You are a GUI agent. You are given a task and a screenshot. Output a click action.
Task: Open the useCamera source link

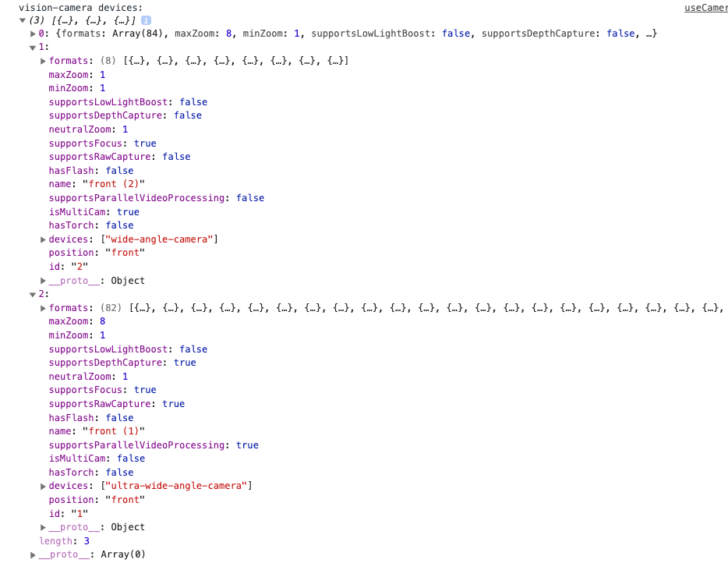tap(705, 8)
